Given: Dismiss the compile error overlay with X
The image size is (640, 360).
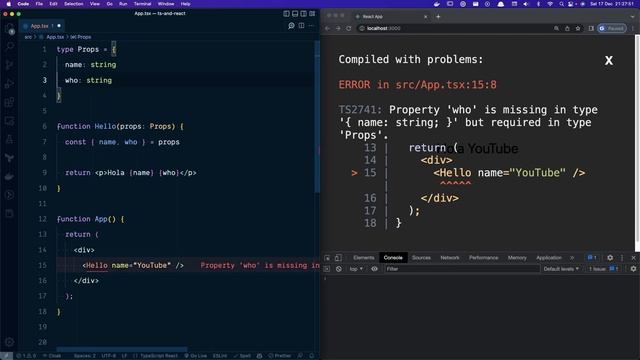Looking at the screenshot, I should pos(609,60).
